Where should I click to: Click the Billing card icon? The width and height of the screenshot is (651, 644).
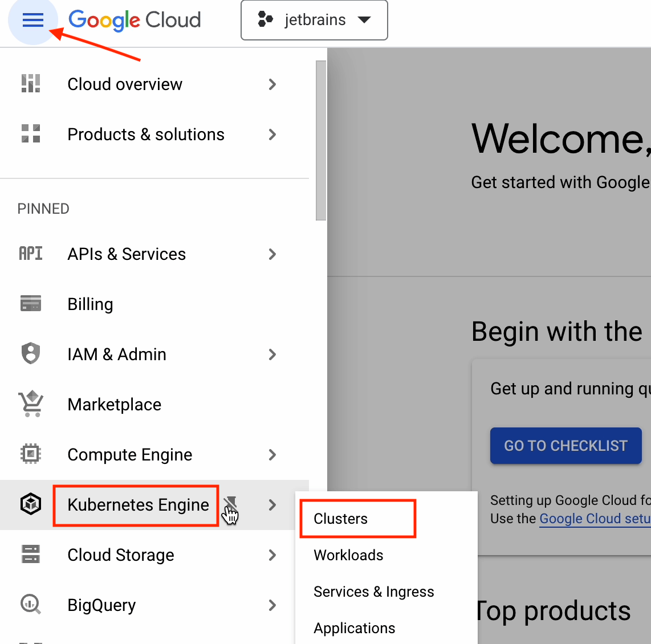point(31,304)
